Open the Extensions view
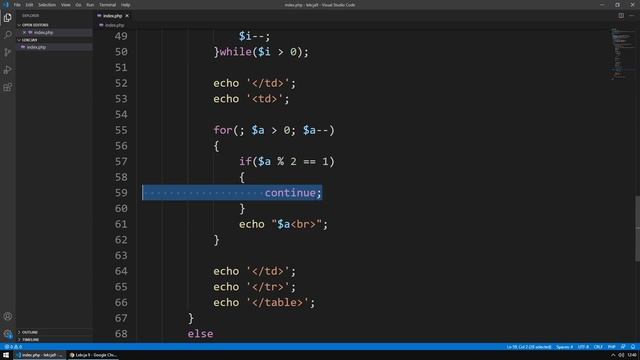Screen dimensions: 640x360 (x=7, y=87)
